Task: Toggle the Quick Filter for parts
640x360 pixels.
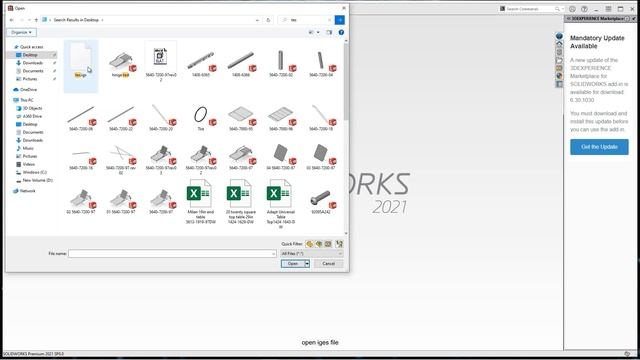Action: click(x=309, y=244)
